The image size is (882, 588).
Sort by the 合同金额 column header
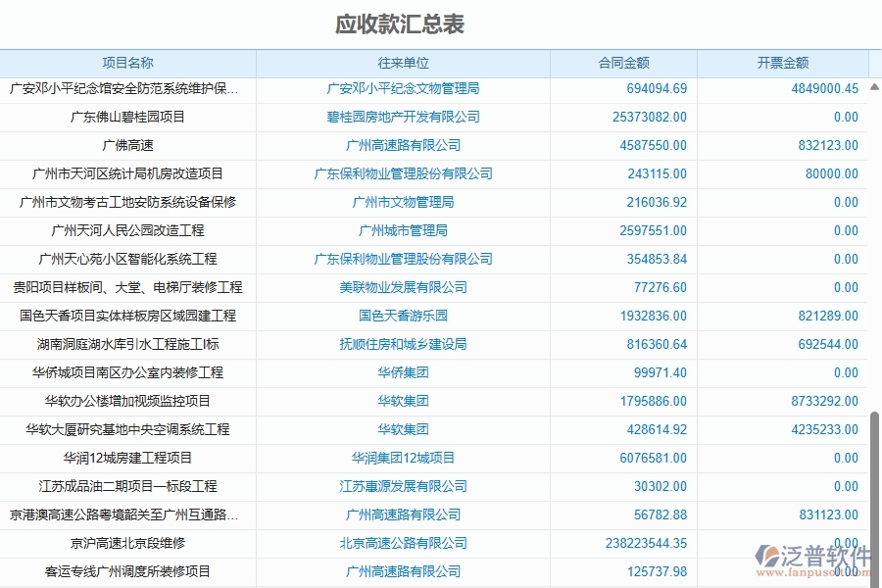[622, 62]
